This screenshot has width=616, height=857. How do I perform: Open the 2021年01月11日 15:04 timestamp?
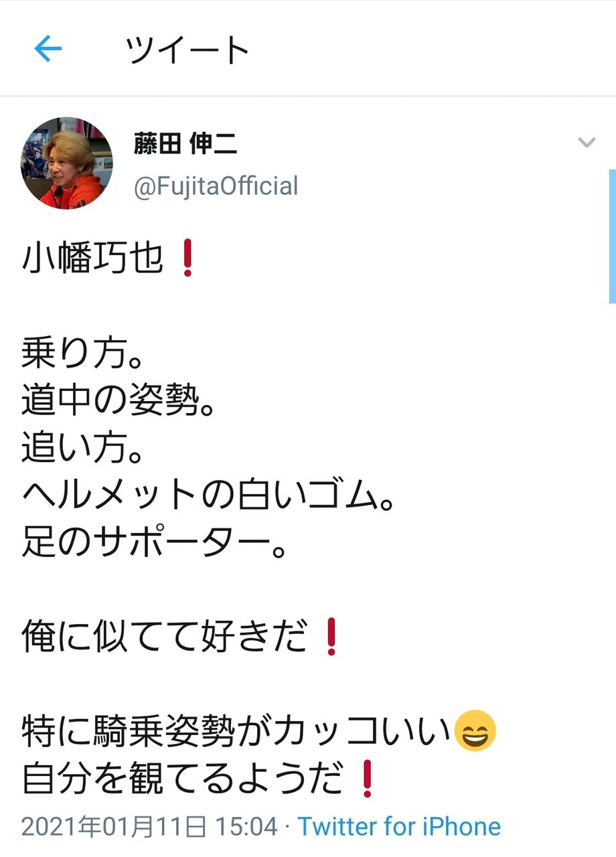(149, 826)
